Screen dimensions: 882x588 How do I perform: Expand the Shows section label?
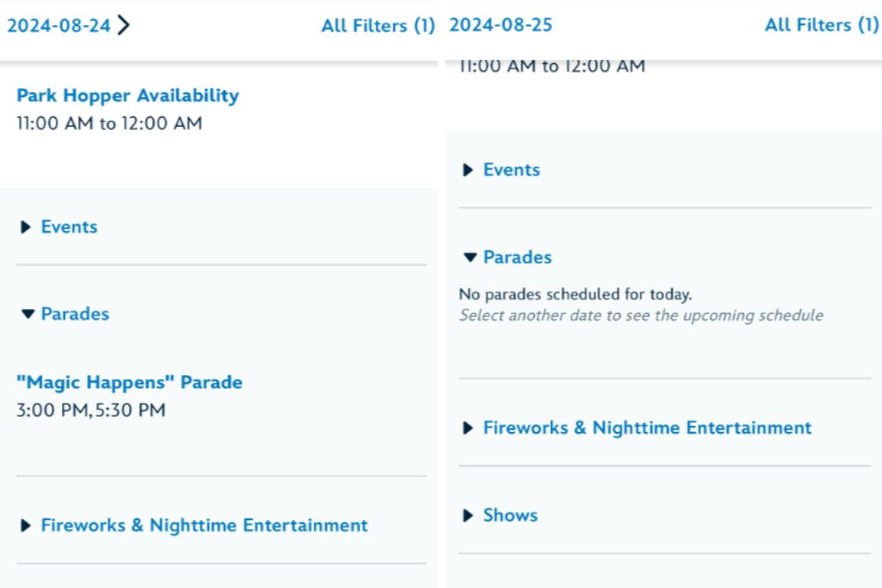(x=510, y=515)
